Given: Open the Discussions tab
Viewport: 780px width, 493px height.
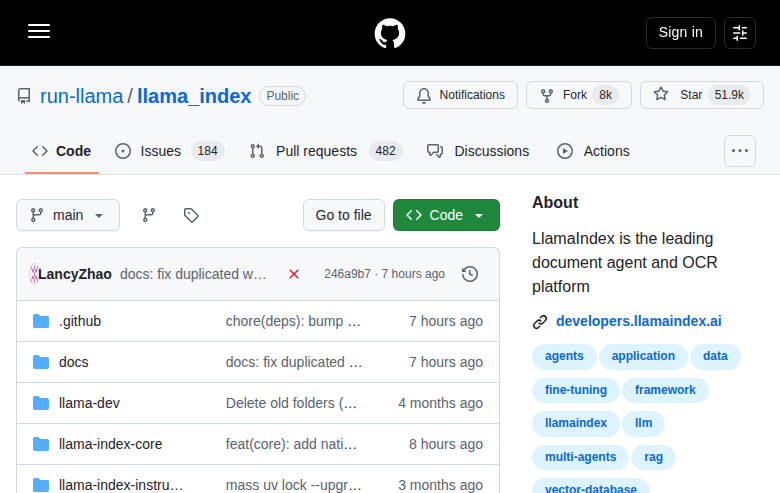Looking at the screenshot, I should pyautogui.click(x=478, y=151).
